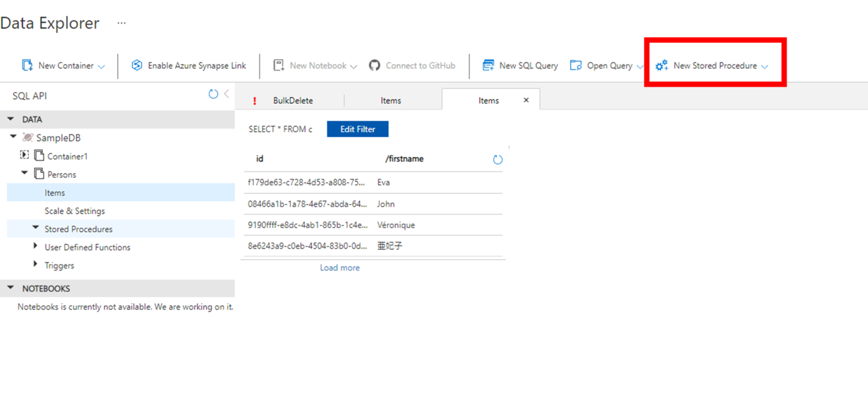Open the item with id f179de63-c728-4d53-a808-75...
The height and width of the screenshot is (402, 868).
[307, 182]
